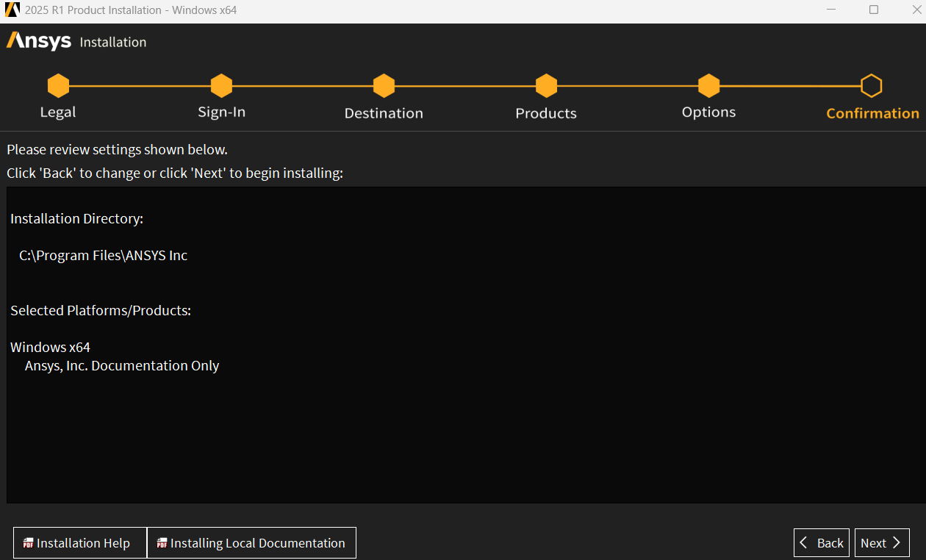
Task: Select the Confirmation step label
Action: point(872,113)
